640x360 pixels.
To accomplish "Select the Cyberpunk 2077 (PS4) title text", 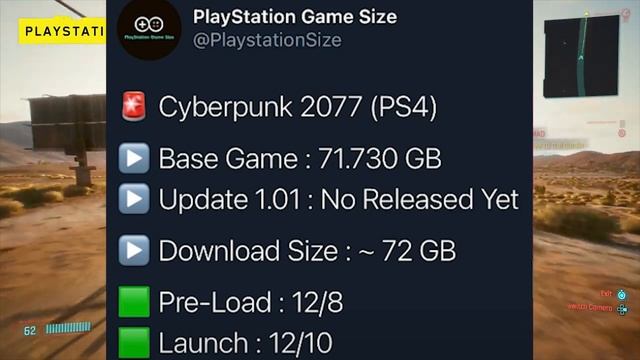I will pos(298,107).
